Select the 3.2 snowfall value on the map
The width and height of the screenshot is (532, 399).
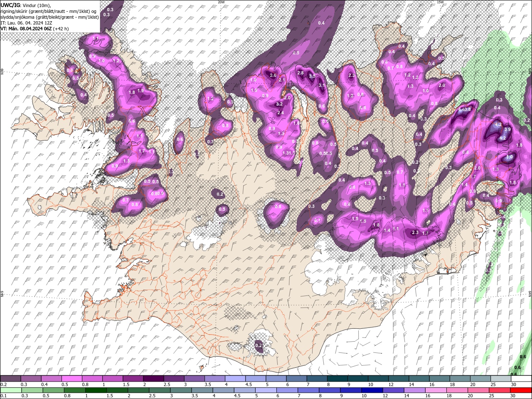point(279,104)
